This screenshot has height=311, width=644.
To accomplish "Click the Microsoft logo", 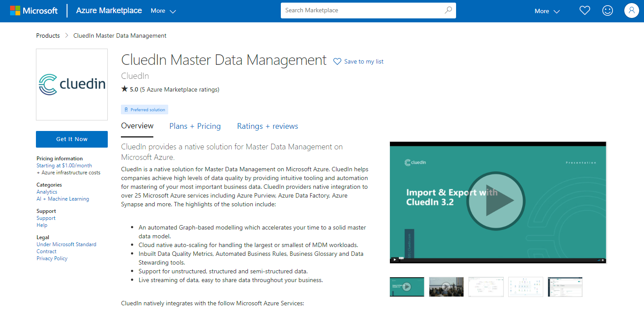I will point(34,11).
